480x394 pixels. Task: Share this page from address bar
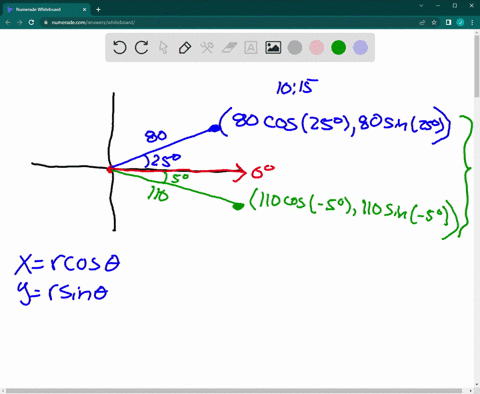pyautogui.click(x=422, y=22)
